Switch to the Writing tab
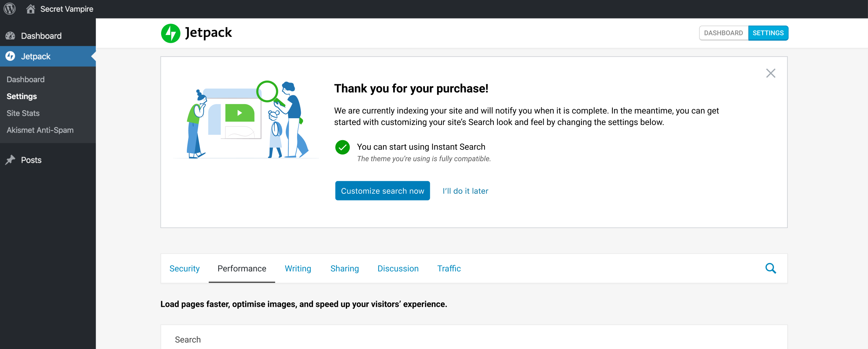The image size is (868, 349). pyautogui.click(x=298, y=268)
